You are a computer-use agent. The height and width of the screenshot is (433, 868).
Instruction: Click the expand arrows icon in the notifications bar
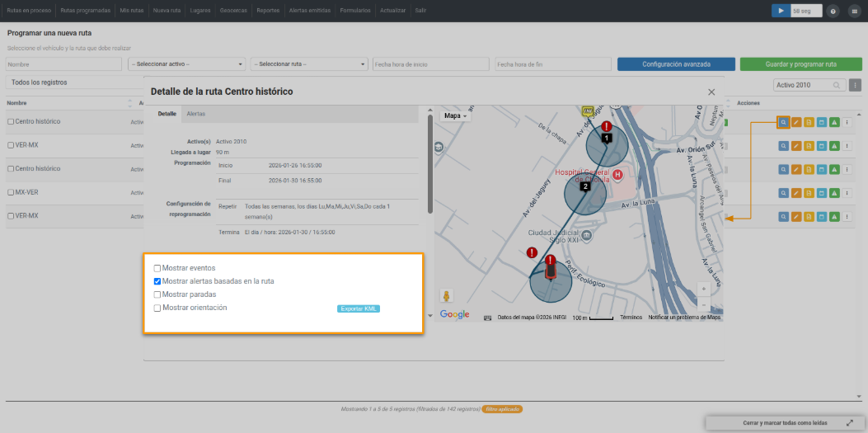pyautogui.click(x=850, y=423)
